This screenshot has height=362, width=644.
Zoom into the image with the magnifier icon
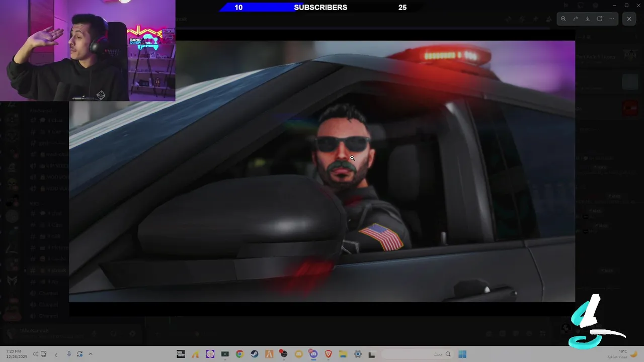[x=563, y=19]
